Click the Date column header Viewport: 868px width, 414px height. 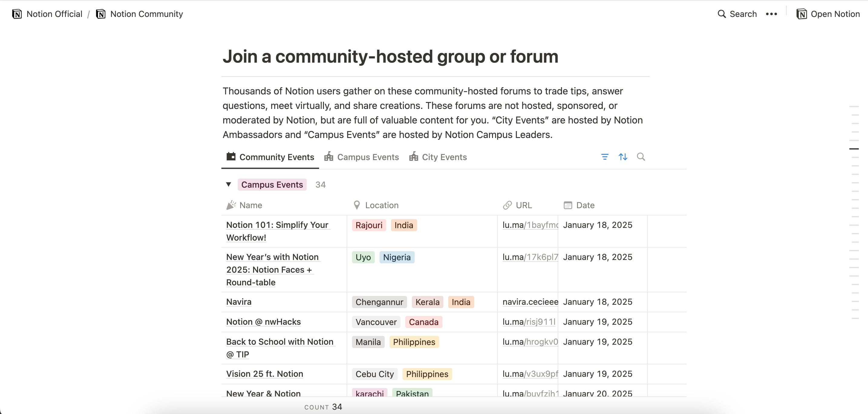click(579, 205)
